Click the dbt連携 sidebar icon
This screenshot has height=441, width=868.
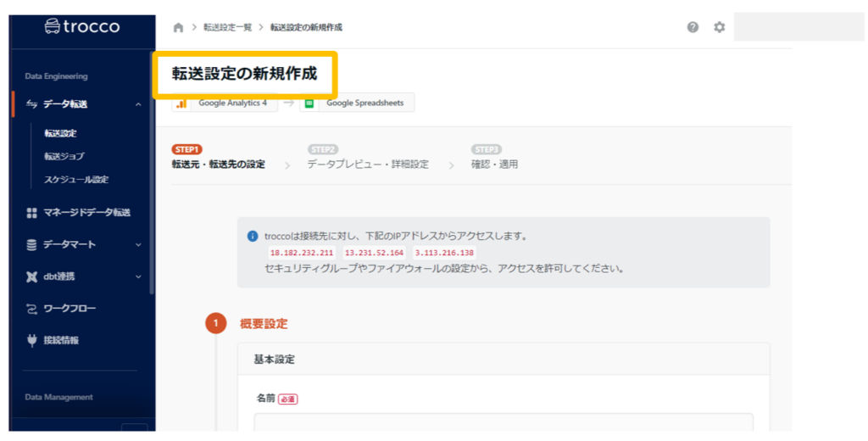tap(31, 276)
